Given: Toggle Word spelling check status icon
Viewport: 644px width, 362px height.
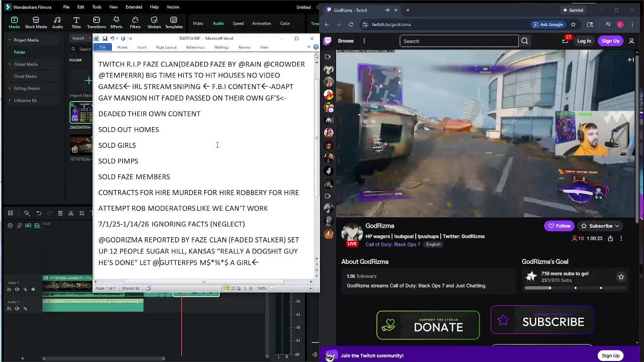Looking at the screenshot, I should (148, 288).
